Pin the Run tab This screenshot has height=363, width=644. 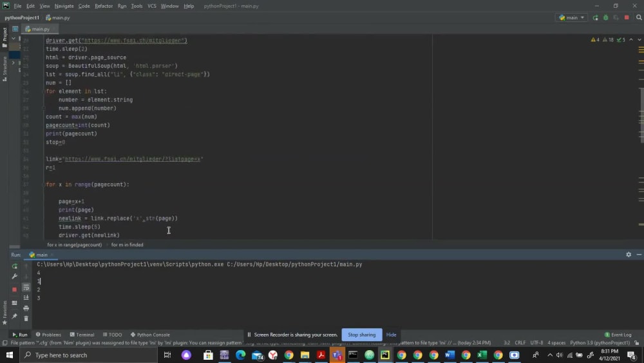[15, 316]
